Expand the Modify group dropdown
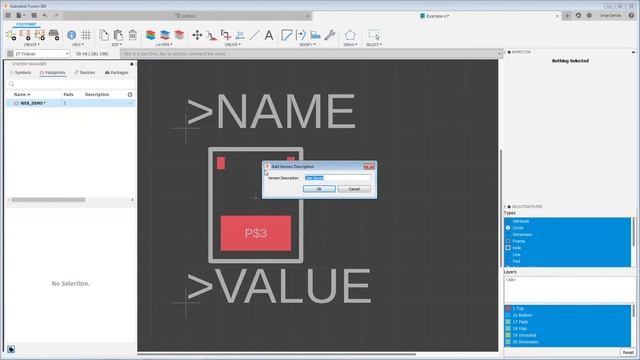Viewport: 640px width, 360px height. [x=307, y=44]
